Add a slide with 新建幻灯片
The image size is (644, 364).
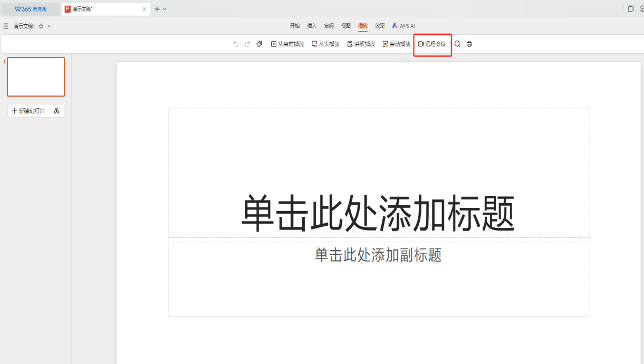point(28,111)
